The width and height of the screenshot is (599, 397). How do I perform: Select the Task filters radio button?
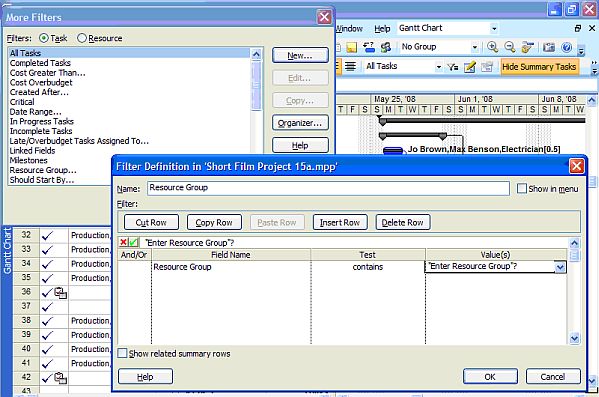click(44, 38)
